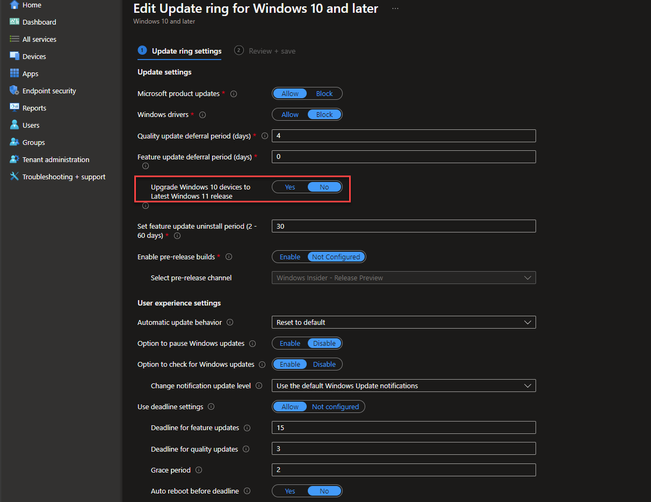Click info icon for Change notification update level
The width and height of the screenshot is (651, 502).
259,385
